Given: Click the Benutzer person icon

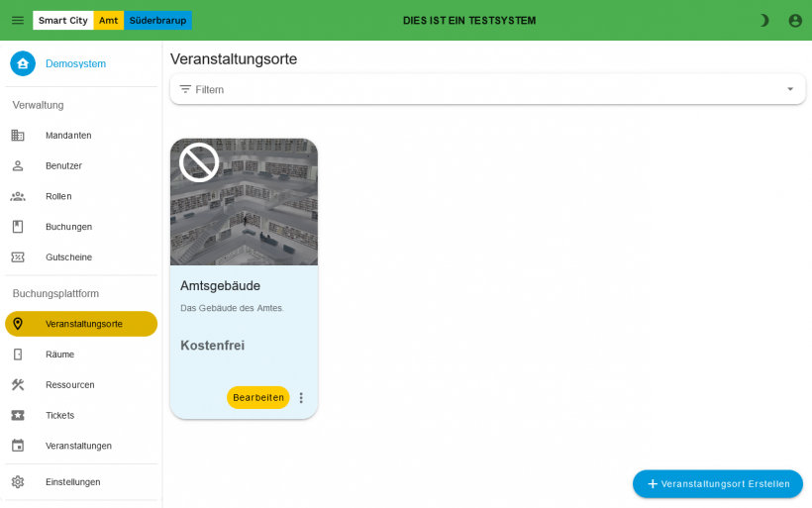Looking at the screenshot, I should pyautogui.click(x=18, y=165).
